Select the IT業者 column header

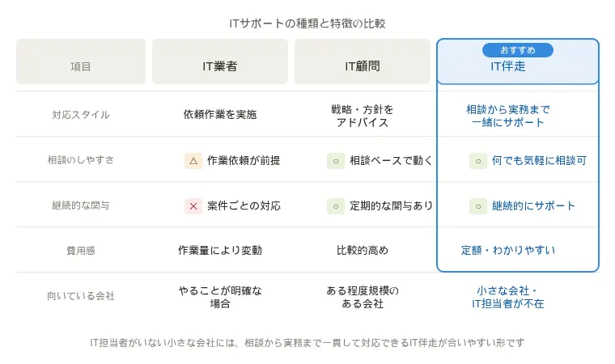[x=220, y=66]
